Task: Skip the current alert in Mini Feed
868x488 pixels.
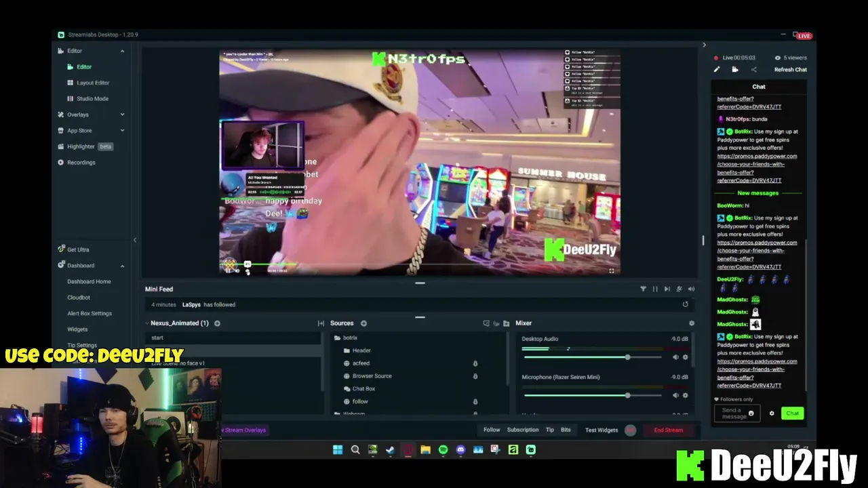Action: (x=667, y=289)
